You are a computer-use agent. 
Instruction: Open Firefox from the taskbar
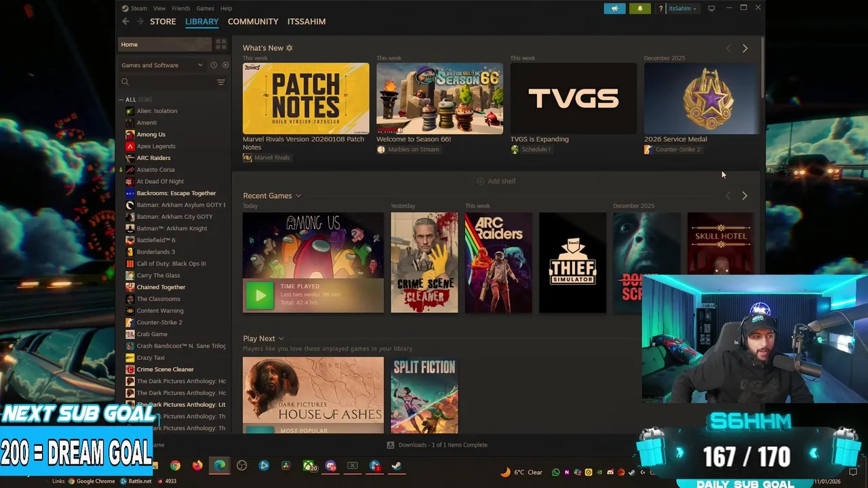pyautogui.click(x=197, y=466)
